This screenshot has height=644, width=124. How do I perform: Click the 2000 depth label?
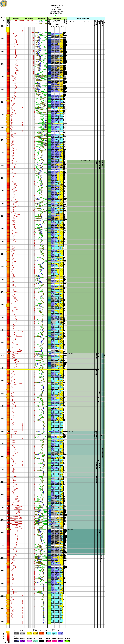pos(3,77)
